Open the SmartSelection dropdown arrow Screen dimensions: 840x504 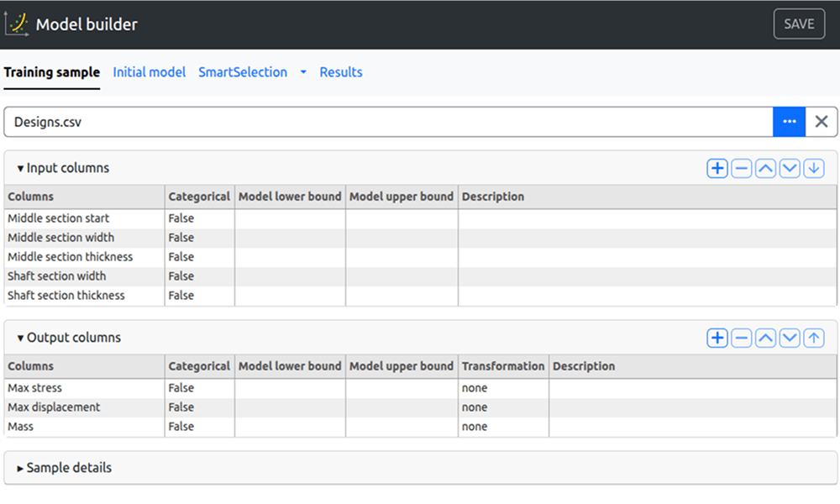[x=303, y=73]
